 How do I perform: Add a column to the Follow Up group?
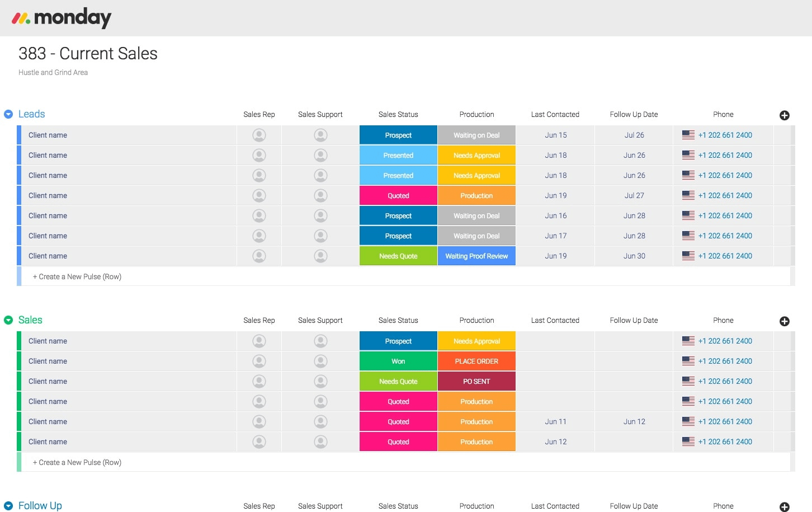pyautogui.click(x=785, y=507)
